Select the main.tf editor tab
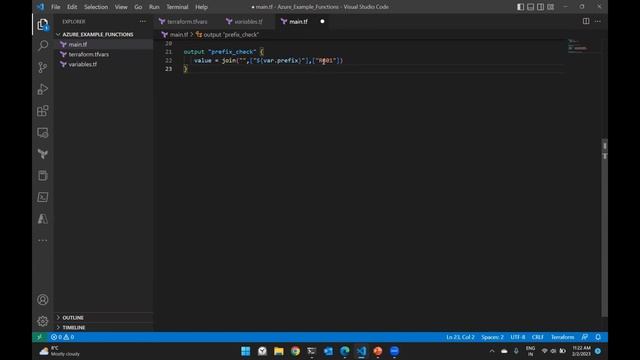 (298, 22)
